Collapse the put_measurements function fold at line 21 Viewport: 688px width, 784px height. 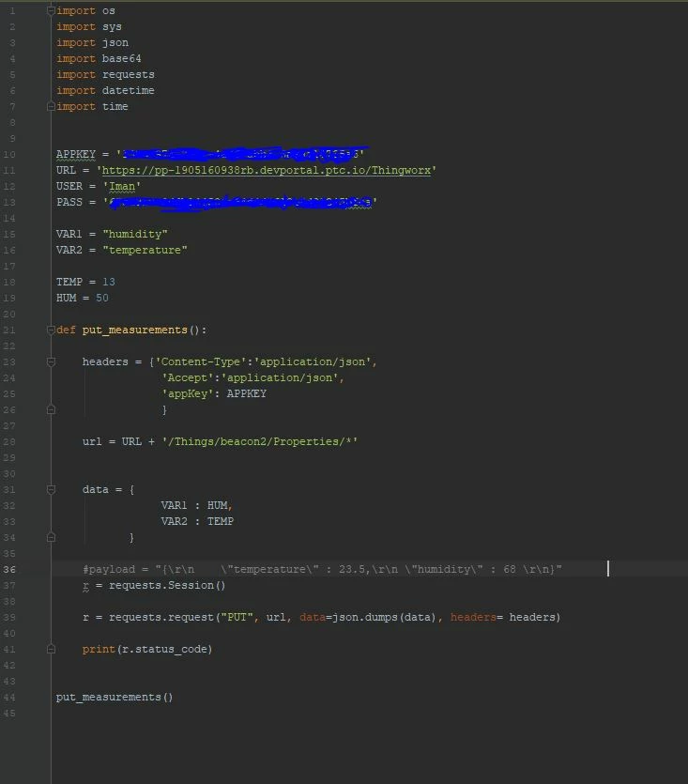51,330
